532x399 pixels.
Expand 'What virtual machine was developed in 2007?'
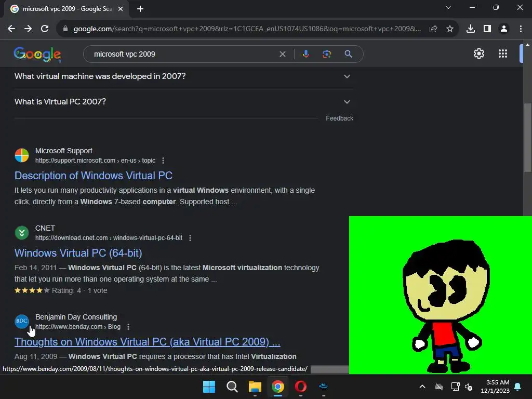(x=184, y=76)
